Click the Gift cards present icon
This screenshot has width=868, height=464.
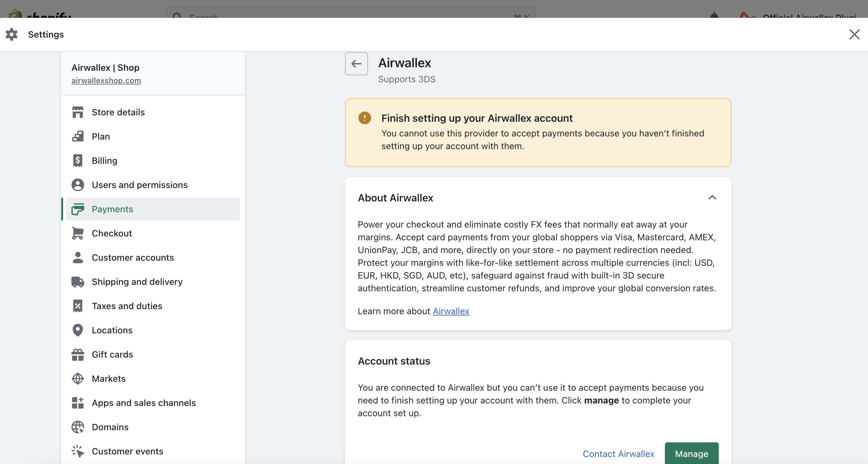(x=77, y=355)
